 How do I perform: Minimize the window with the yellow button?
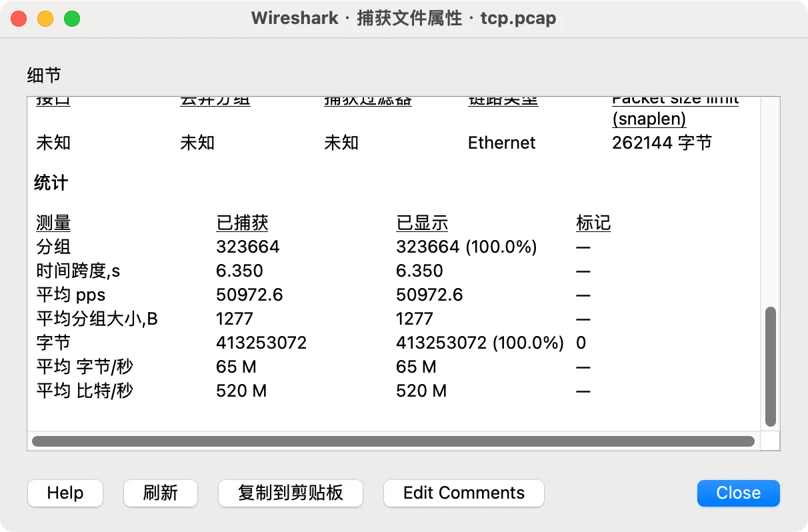click(45, 18)
